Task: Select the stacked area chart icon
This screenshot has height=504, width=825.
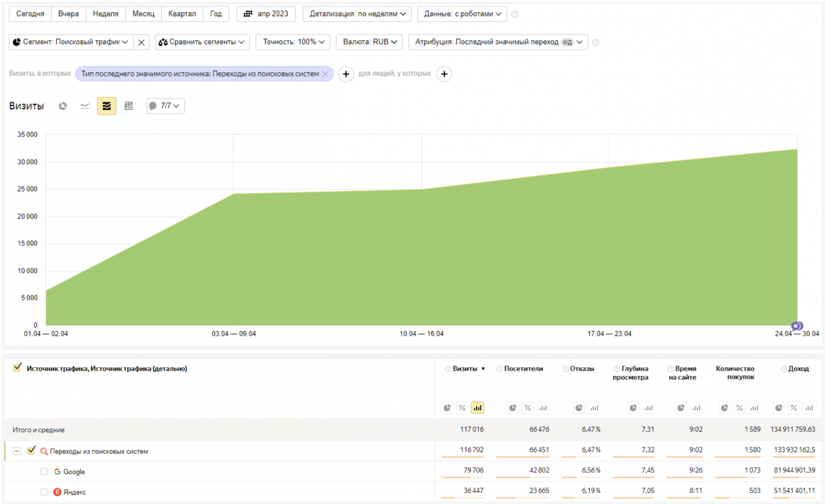Action: click(107, 106)
